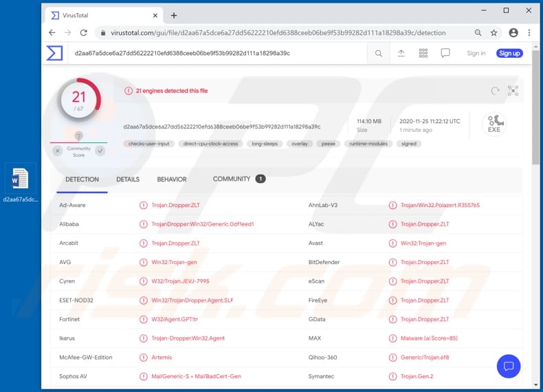
Task: Switch to the DETECTION tab
Action: point(82,179)
